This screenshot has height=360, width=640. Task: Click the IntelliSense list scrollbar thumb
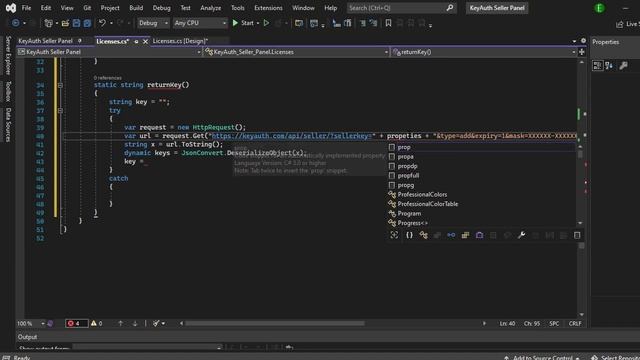click(580, 155)
